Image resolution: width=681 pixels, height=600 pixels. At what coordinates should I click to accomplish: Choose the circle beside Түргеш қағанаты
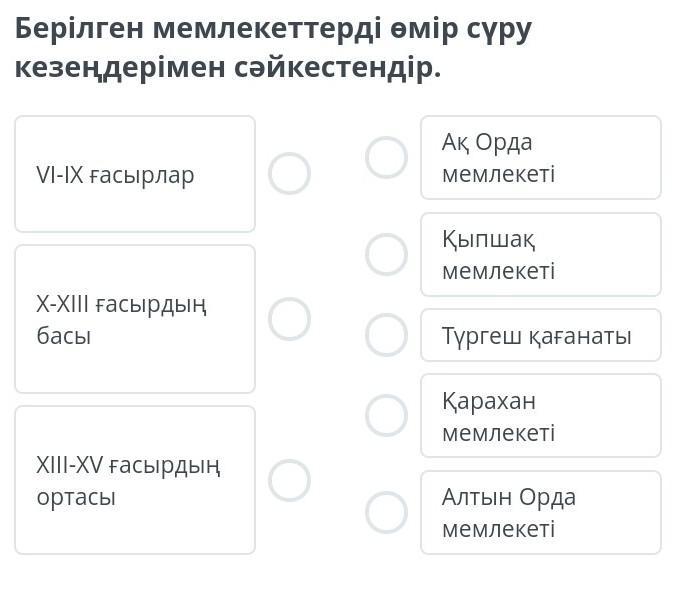click(x=386, y=335)
